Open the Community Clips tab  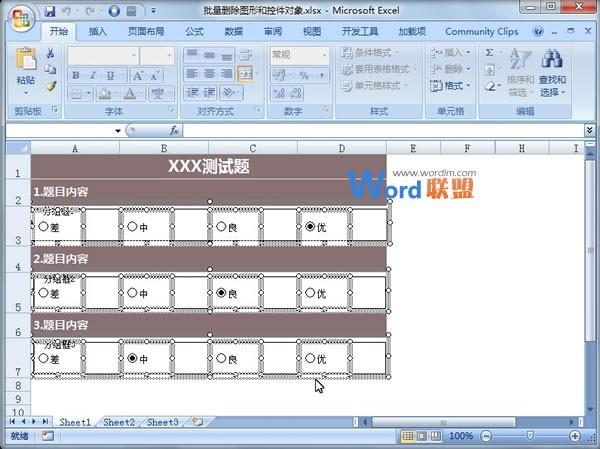point(482,31)
